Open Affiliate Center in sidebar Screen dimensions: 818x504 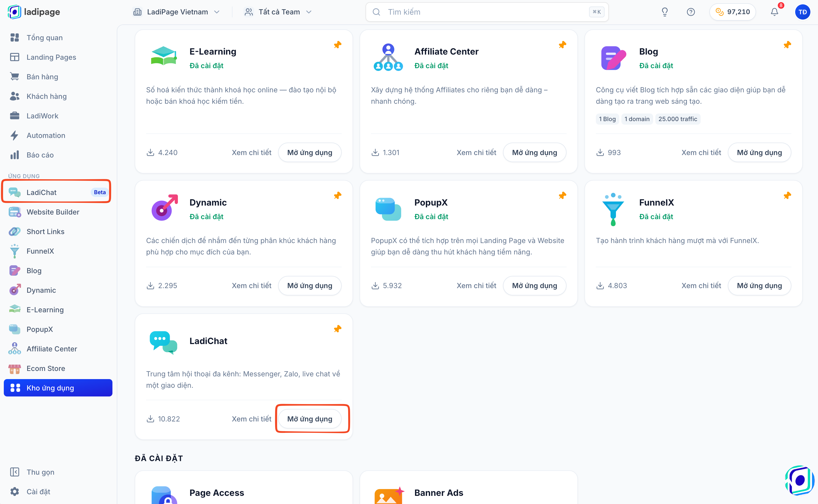click(x=58, y=349)
